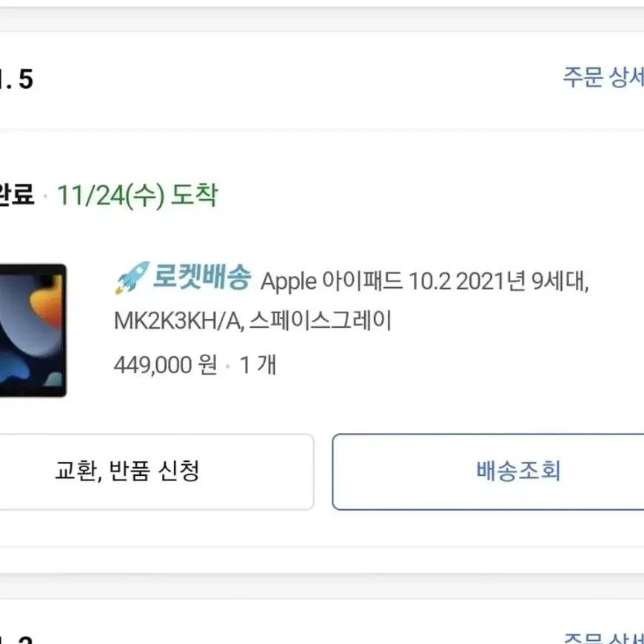
Task: Click the next order's date heading at bottom
Action: point(16,640)
